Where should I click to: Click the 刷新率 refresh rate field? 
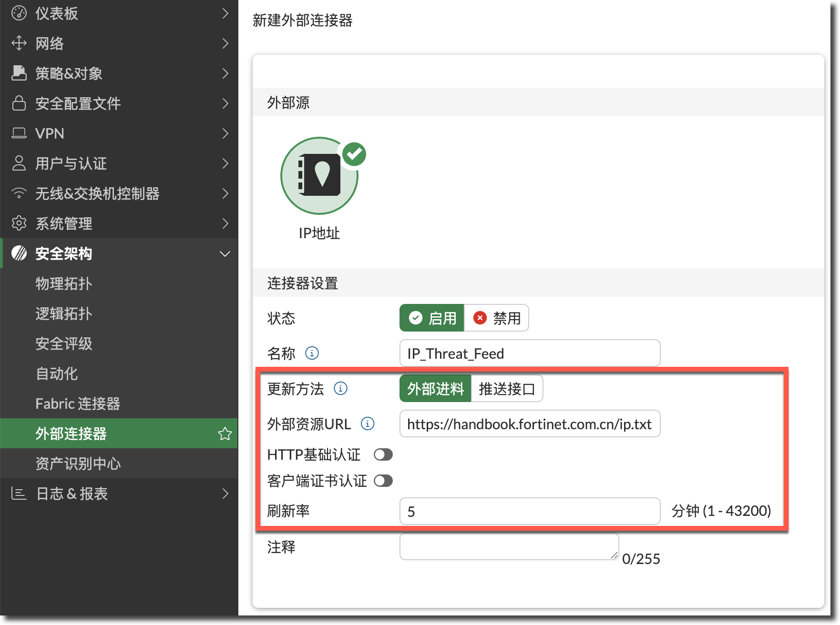click(x=529, y=511)
